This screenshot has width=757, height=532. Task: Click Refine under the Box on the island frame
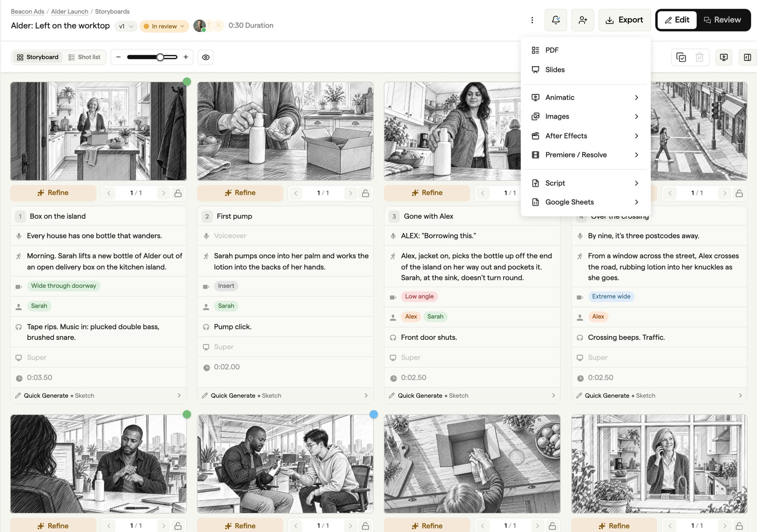point(53,193)
